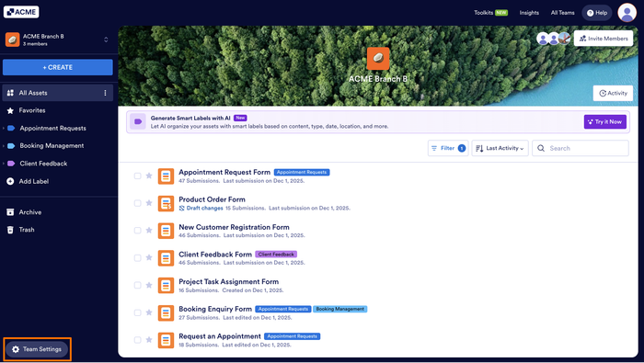Click the Create button
644x363 pixels.
57,67
